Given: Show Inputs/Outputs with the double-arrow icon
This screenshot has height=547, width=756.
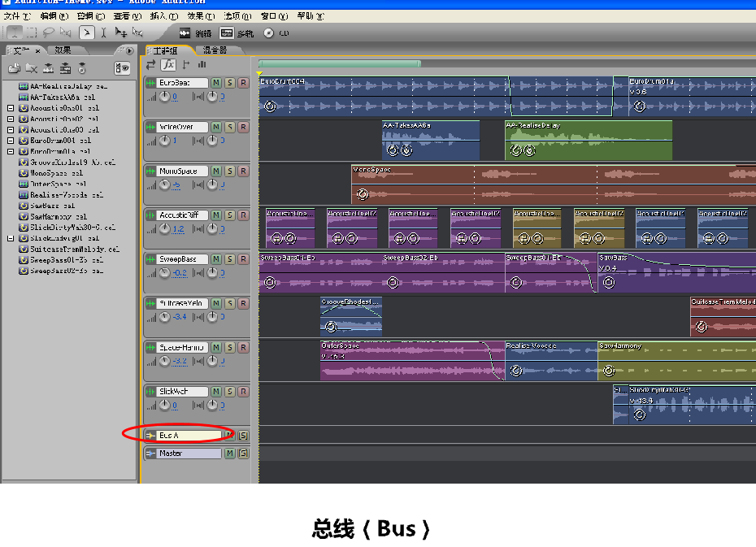Looking at the screenshot, I should [151, 64].
